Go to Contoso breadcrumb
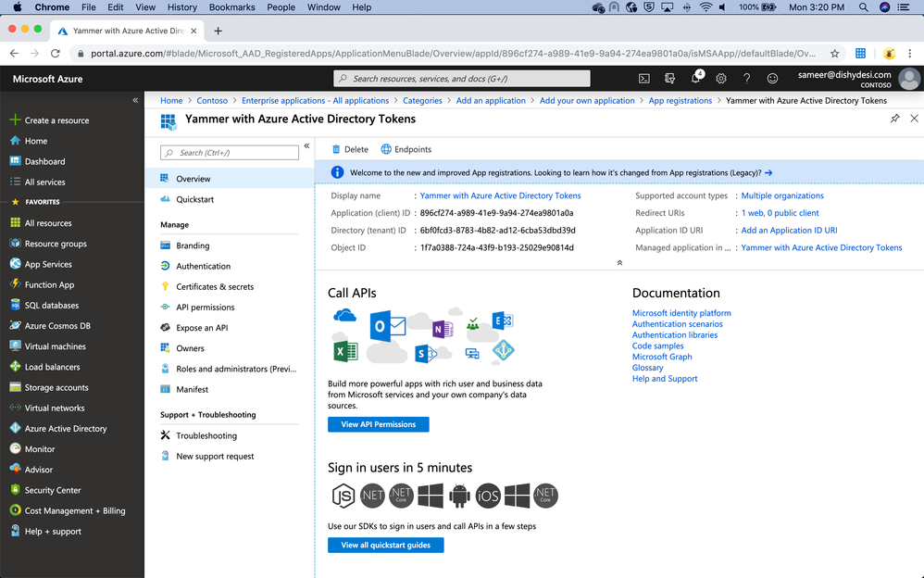Image resolution: width=924 pixels, height=578 pixels. pyautogui.click(x=212, y=101)
